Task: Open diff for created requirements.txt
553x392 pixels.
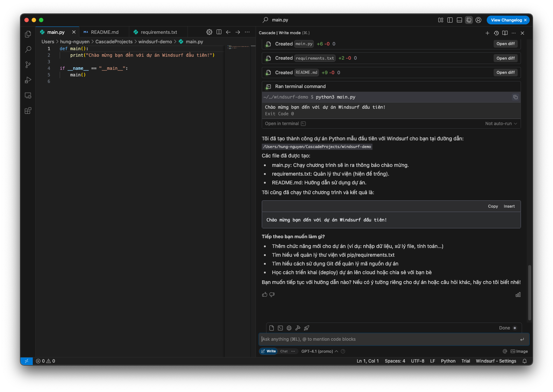Action: [505, 58]
